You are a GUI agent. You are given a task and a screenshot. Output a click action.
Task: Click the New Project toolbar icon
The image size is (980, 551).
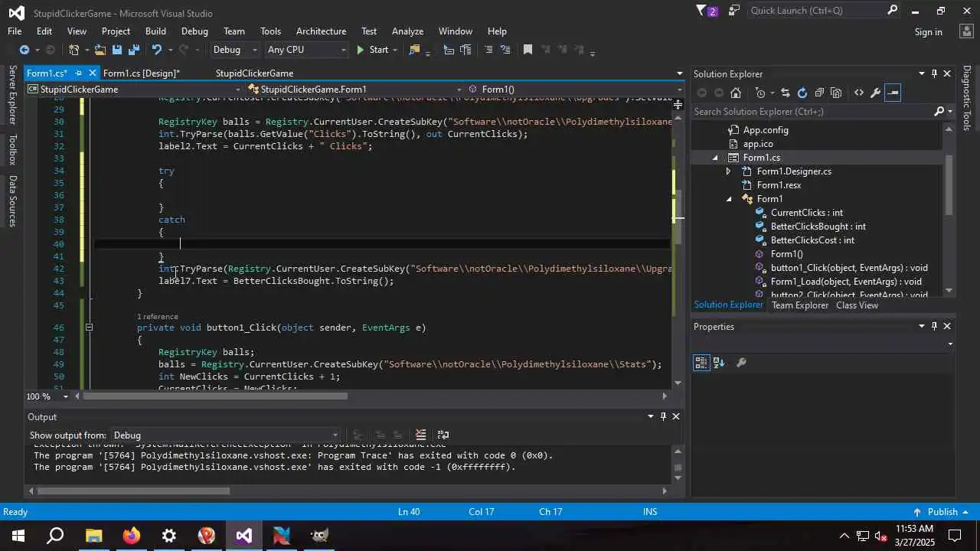tap(74, 50)
